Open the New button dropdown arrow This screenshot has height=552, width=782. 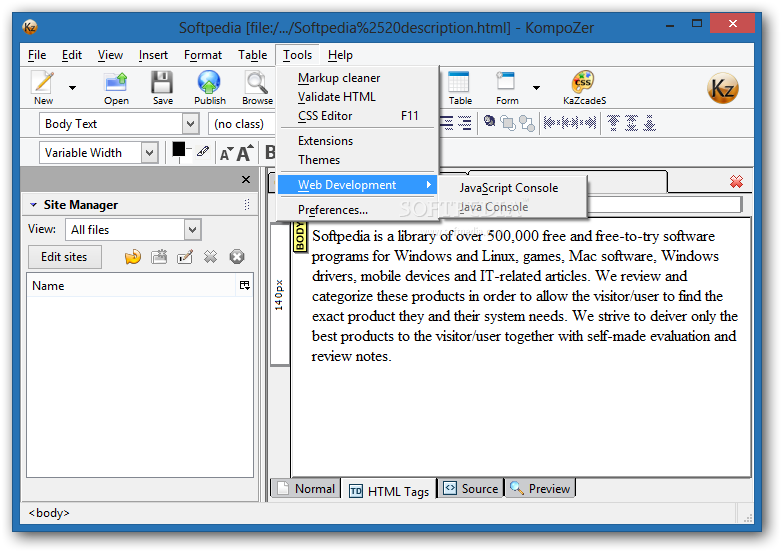click(x=72, y=88)
